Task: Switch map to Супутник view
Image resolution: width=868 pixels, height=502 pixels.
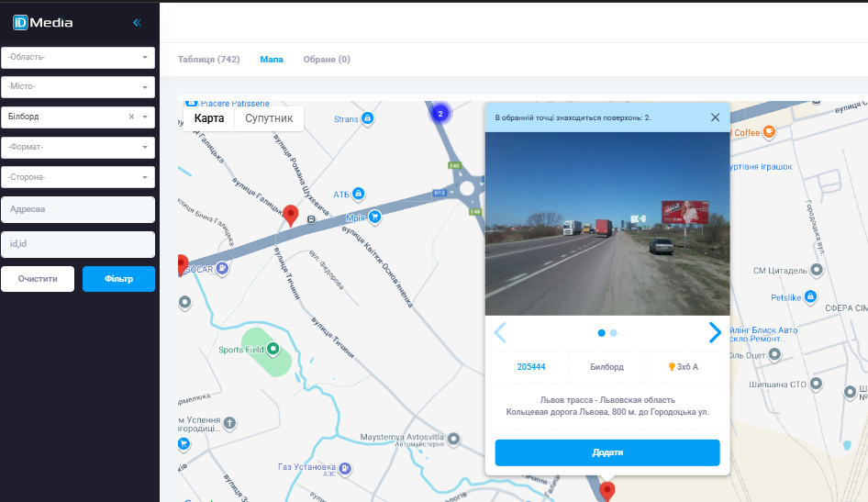Action: click(x=269, y=118)
